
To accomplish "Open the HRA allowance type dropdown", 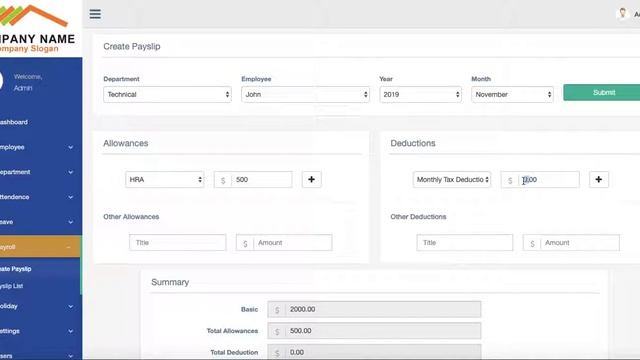I will pyautogui.click(x=164, y=180).
